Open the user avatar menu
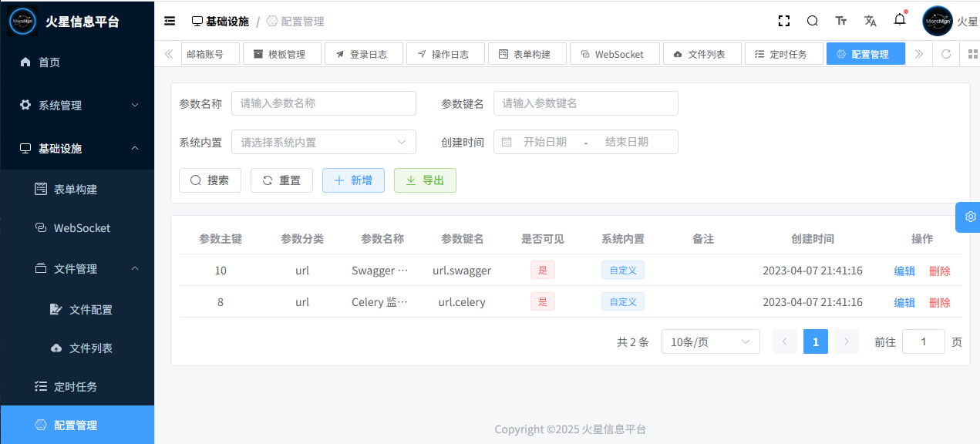980x444 pixels. click(x=938, y=22)
